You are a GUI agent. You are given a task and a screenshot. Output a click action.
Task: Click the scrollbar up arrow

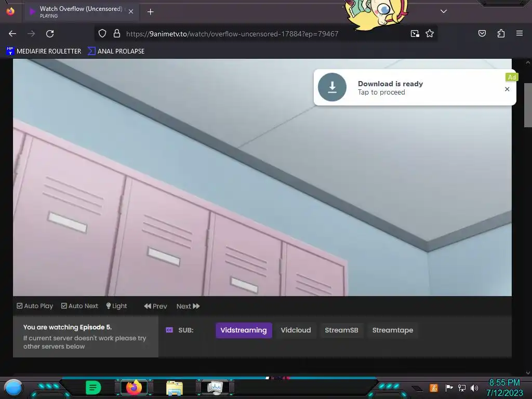coord(528,62)
